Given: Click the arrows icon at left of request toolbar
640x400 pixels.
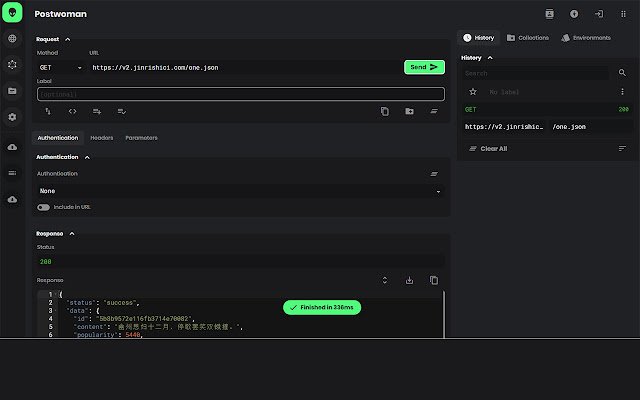Looking at the screenshot, I should (48, 111).
